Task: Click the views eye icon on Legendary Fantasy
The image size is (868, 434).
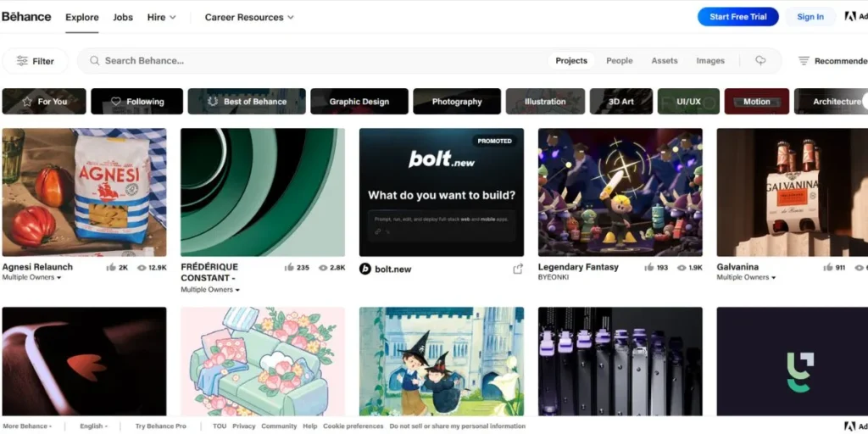Action: (x=682, y=267)
